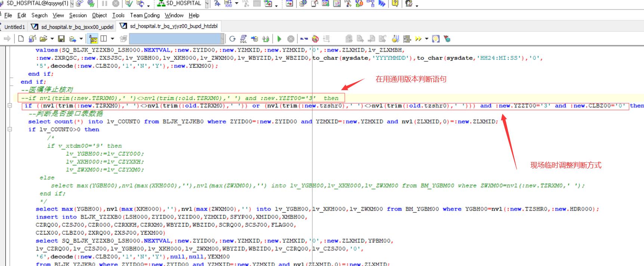The width and height of the screenshot is (644, 266).
Task: Click the line 'if v_xtdm00='9' then'
Action: [84, 146]
